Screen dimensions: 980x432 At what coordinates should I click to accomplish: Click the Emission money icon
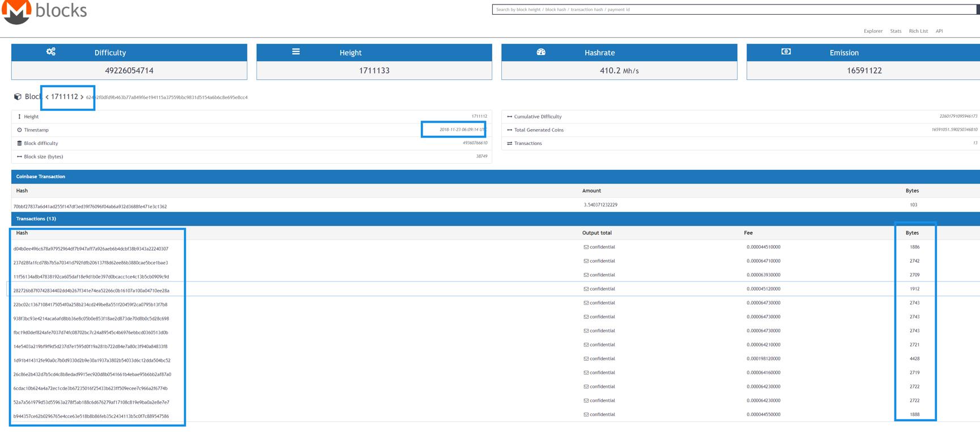click(786, 52)
